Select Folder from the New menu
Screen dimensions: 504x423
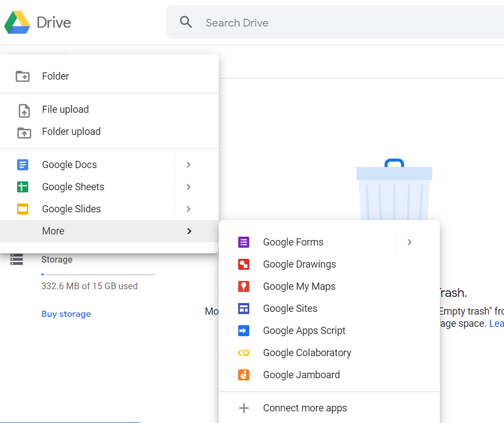(109, 76)
